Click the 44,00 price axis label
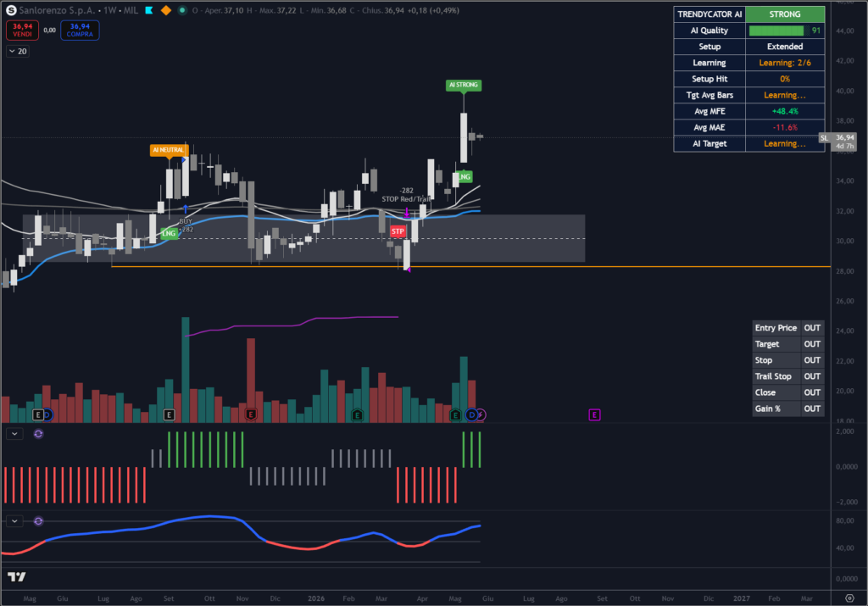Screen dimensions: 868x606 point(845,31)
